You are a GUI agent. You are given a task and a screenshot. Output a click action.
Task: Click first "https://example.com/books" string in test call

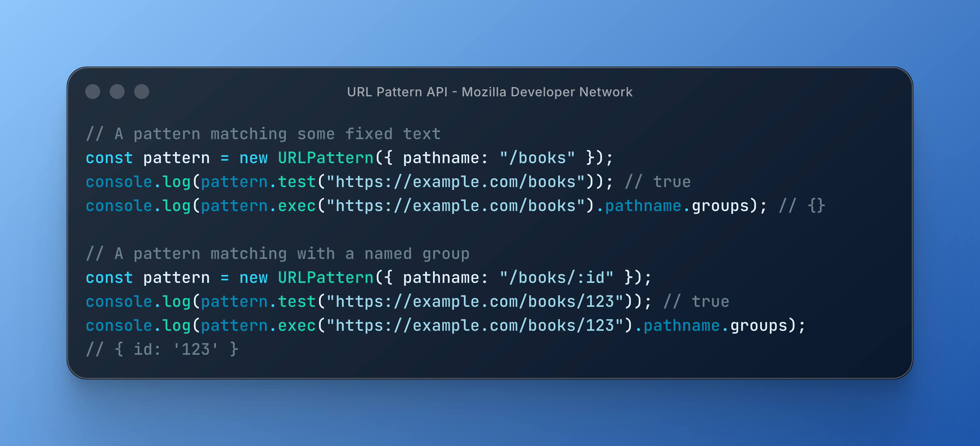click(x=455, y=182)
